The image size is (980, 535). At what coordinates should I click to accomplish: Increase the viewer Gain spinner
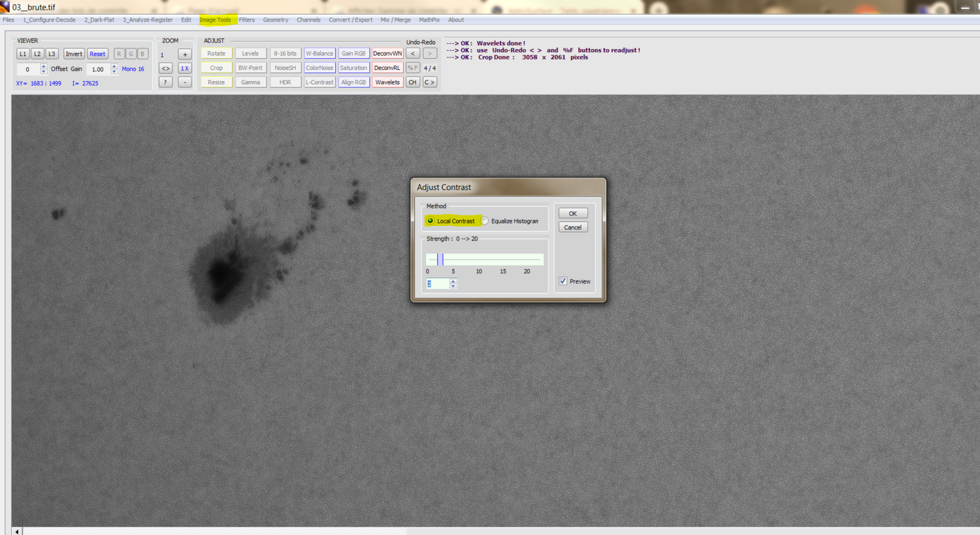[x=114, y=67]
